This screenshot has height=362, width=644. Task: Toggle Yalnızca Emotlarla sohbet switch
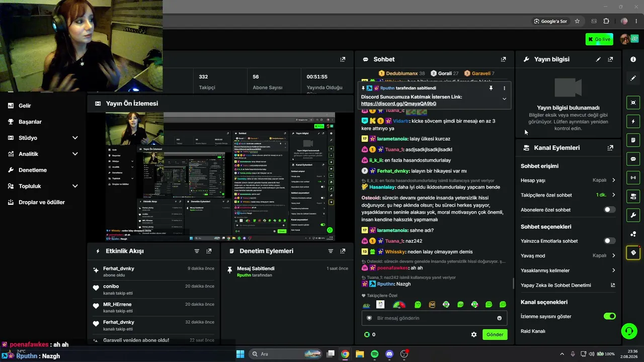[x=609, y=241]
